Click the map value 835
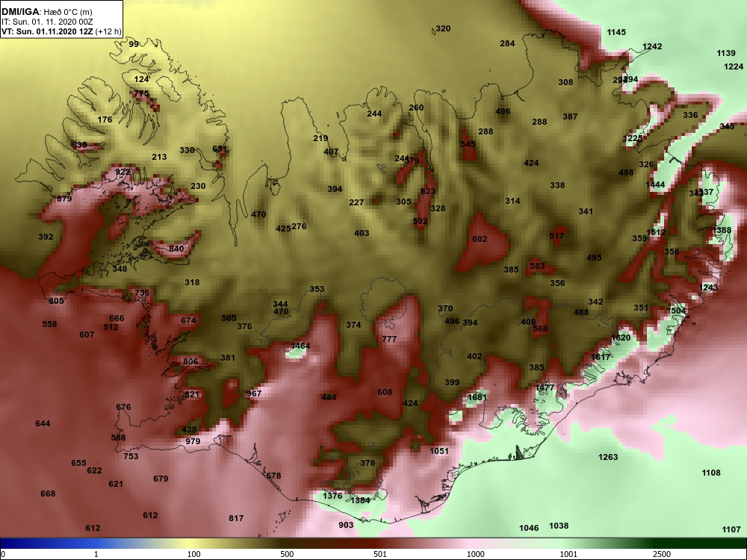 tap(79, 146)
